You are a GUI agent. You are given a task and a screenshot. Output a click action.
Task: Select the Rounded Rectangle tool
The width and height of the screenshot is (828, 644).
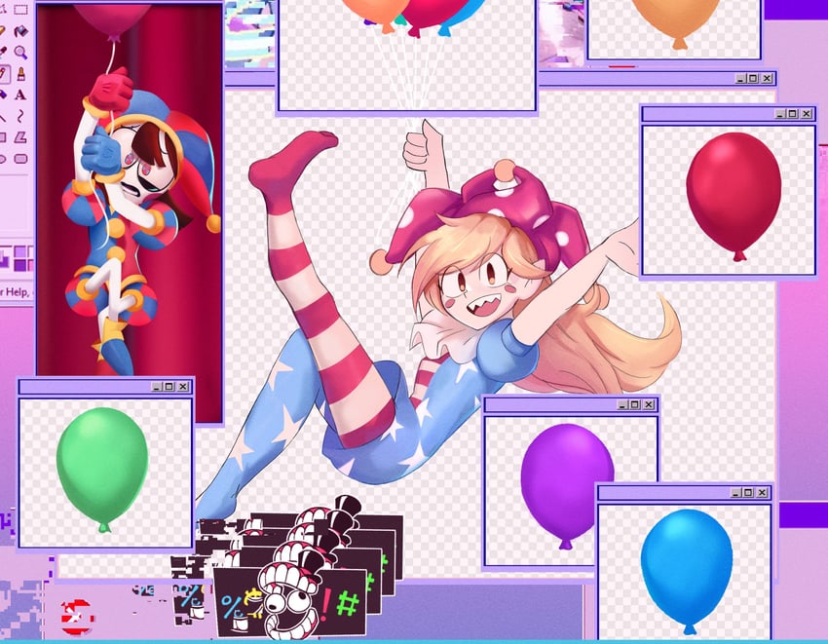21,159
